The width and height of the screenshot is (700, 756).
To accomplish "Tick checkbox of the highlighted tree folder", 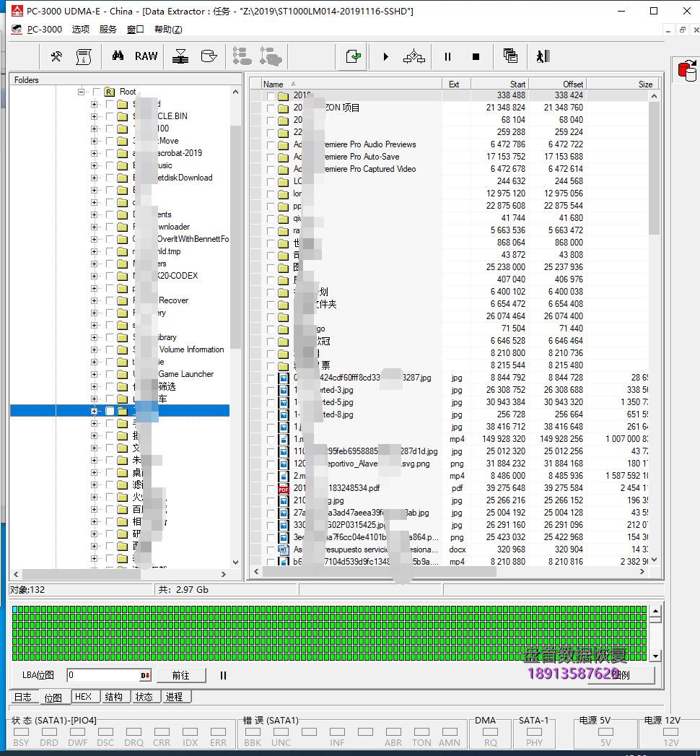I will click(110, 411).
